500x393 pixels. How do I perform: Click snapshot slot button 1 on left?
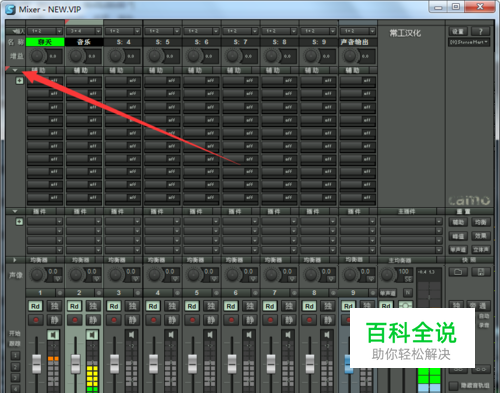pos(15,355)
